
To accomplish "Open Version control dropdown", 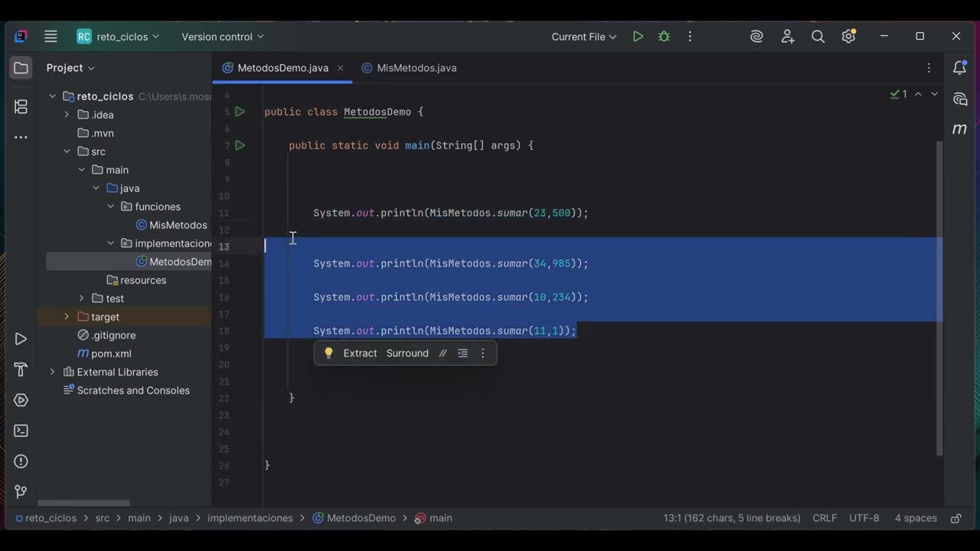I will click(x=223, y=37).
